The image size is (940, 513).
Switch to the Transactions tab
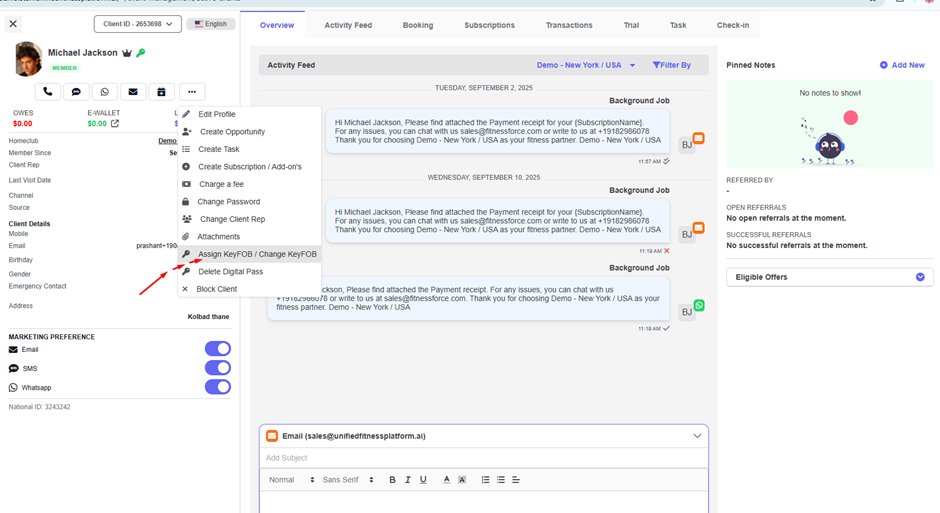pos(569,25)
